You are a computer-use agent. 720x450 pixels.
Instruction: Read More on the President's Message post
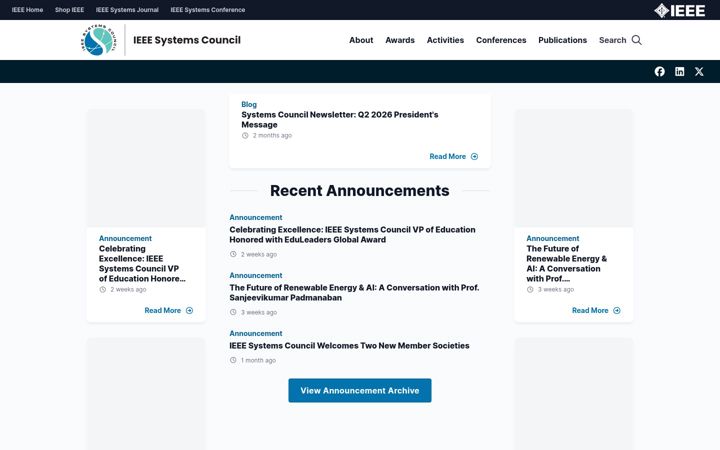(x=448, y=157)
